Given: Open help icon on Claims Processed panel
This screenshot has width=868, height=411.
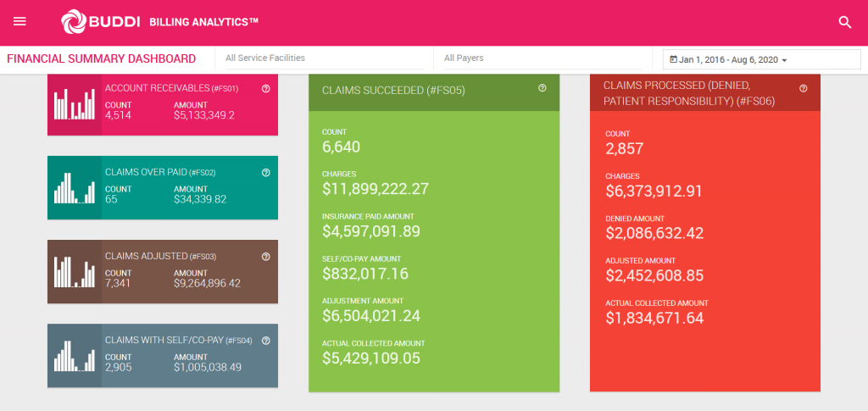Looking at the screenshot, I should (x=804, y=88).
